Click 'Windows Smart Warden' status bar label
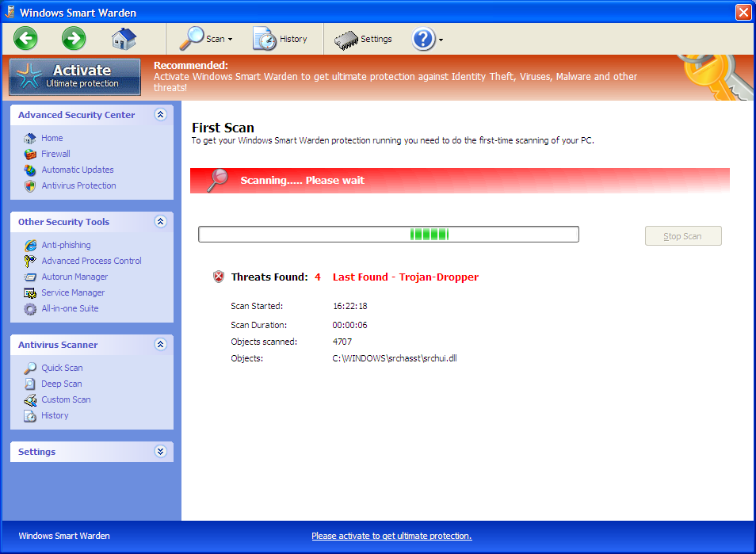This screenshot has width=756, height=554. (x=64, y=536)
